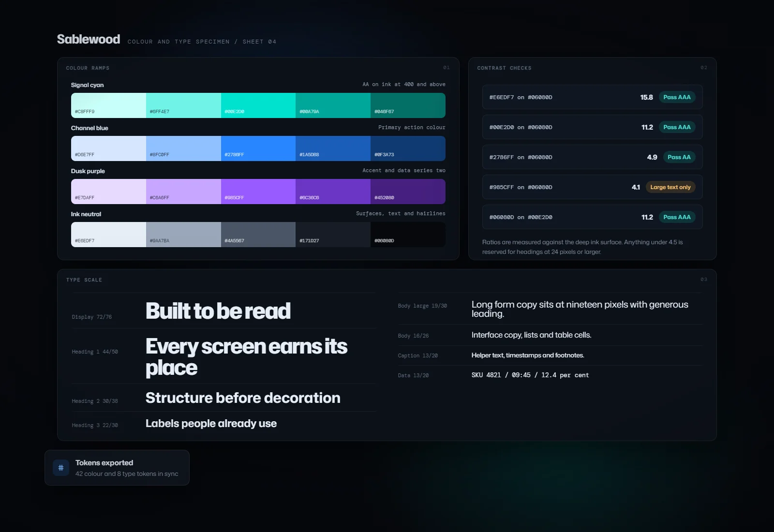Click the Display 72/76 scale label
774x532 pixels.
pos(92,317)
